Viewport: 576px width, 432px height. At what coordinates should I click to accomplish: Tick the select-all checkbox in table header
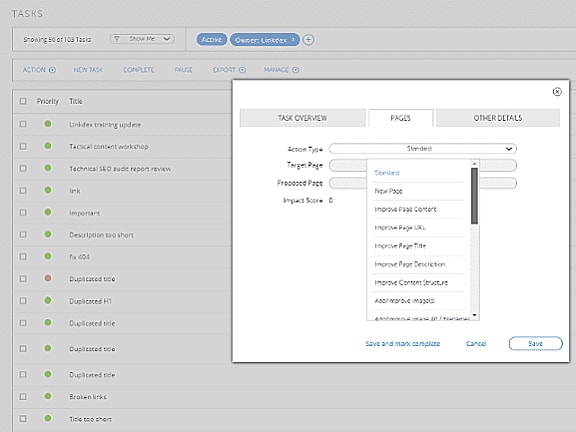pyautogui.click(x=23, y=101)
